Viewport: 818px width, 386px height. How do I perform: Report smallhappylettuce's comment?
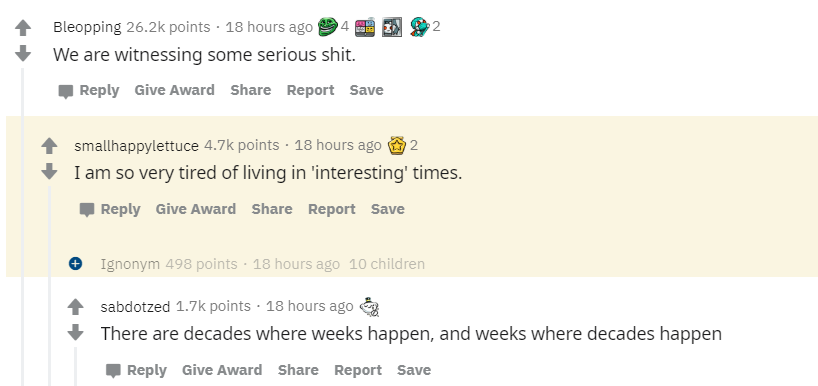click(x=332, y=209)
